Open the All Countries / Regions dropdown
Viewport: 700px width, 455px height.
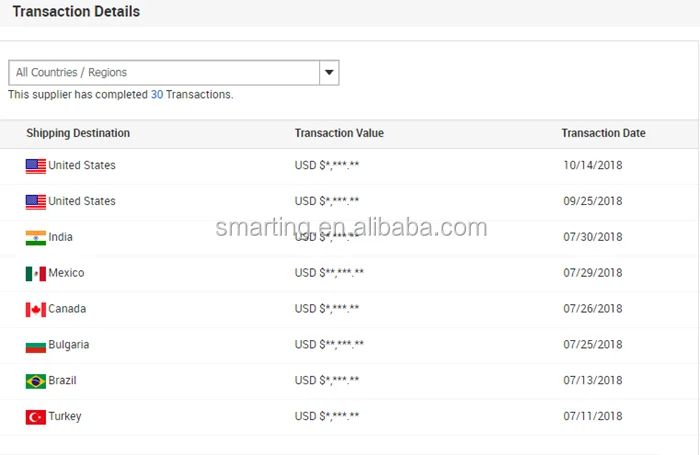tap(165, 73)
